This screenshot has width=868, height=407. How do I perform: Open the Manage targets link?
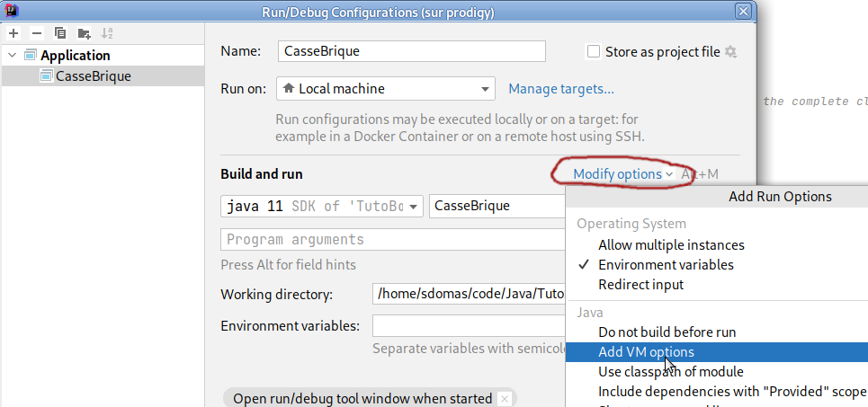tap(561, 89)
